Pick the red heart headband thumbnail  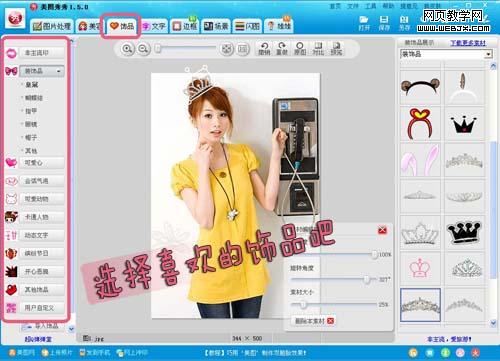coord(420,123)
